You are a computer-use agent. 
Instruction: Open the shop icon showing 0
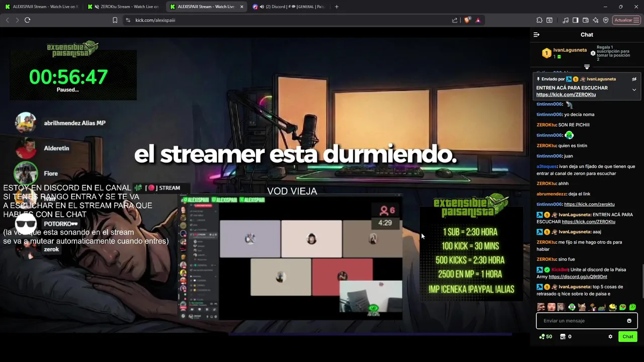[x=566, y=336]
